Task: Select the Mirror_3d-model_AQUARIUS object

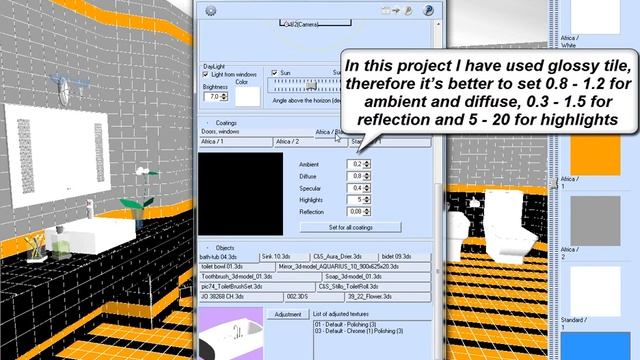Action: tap(354, 267)
